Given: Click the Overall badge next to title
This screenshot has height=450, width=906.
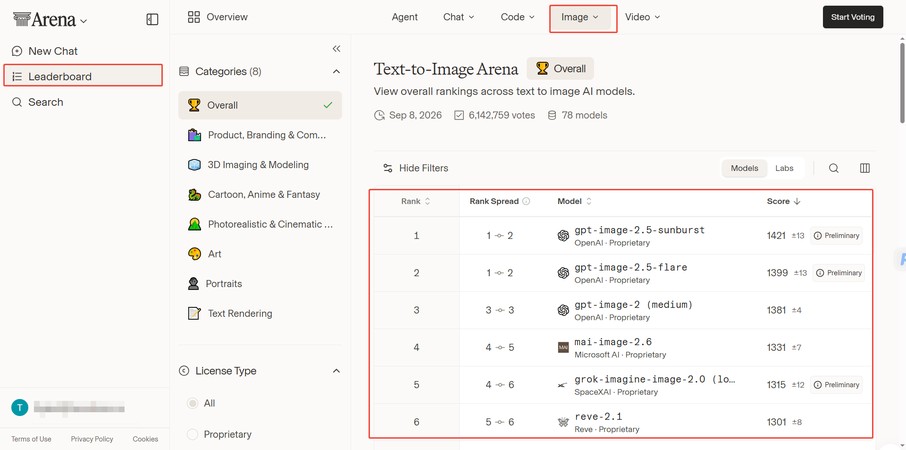Looking at the screenshot, I should 560,68.
